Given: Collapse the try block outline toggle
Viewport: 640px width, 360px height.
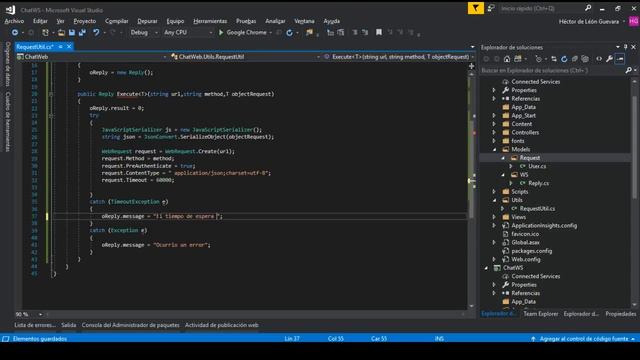Looking at the screenshot, I should coord(51,116).
